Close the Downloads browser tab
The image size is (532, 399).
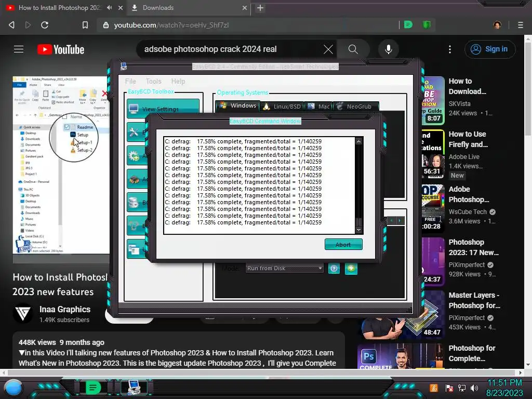pyautogui.click(x=244, y=8)
